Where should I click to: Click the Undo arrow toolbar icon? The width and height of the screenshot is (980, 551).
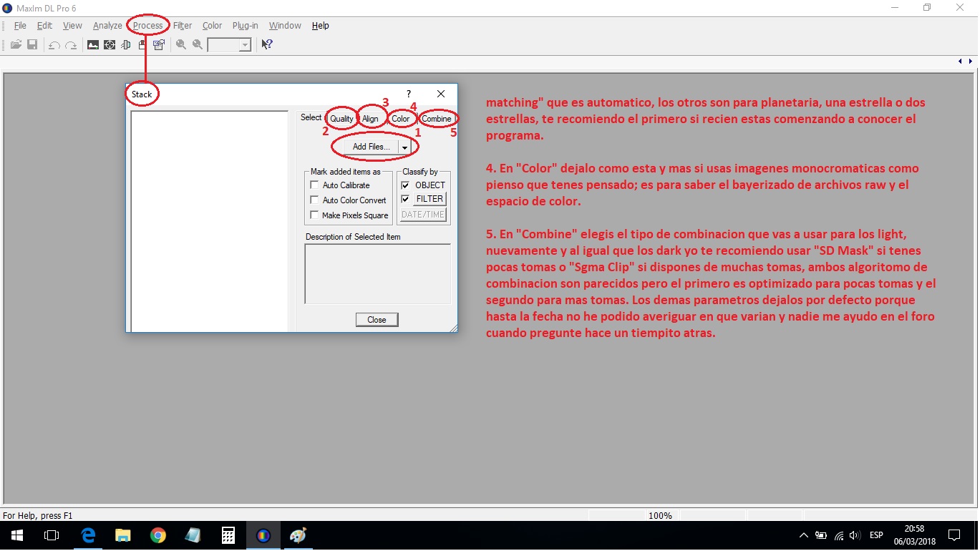coord(54,44)
